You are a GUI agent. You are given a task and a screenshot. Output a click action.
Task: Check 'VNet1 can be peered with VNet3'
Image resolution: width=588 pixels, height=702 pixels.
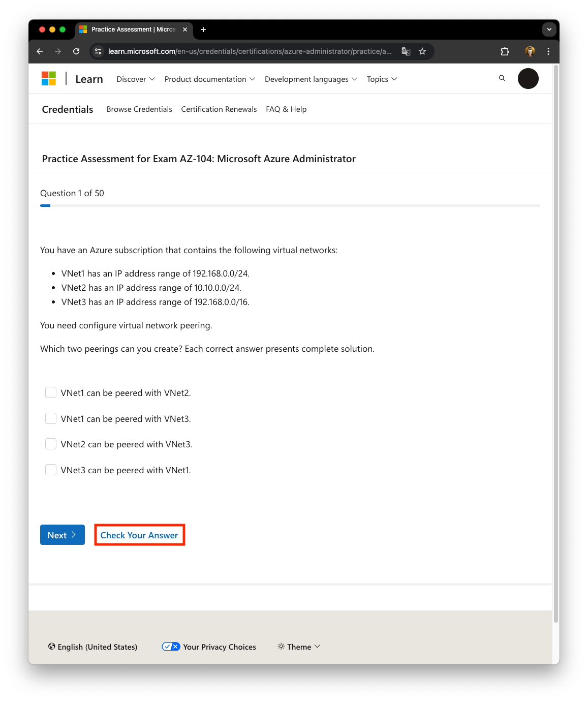[51, 418]
